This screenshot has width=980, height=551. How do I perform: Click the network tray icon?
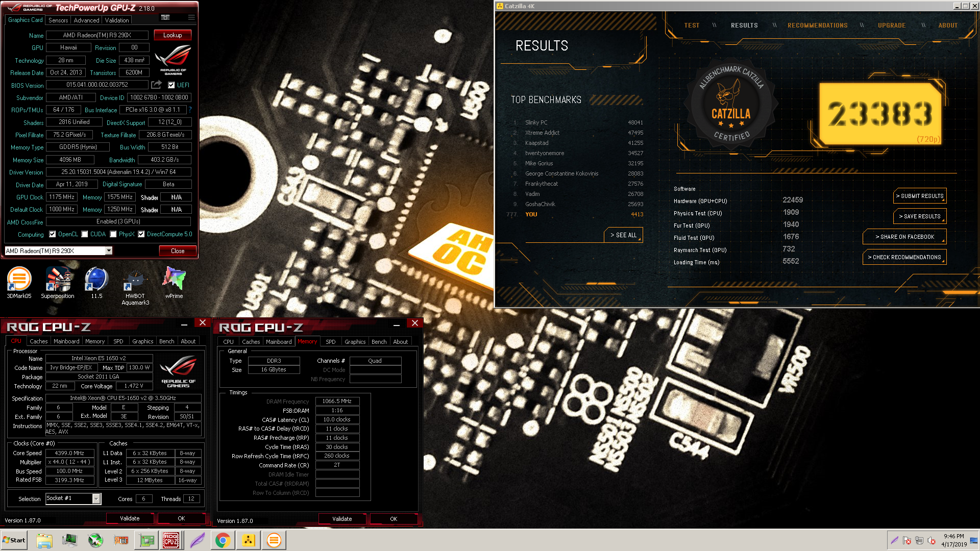(919, 540)
